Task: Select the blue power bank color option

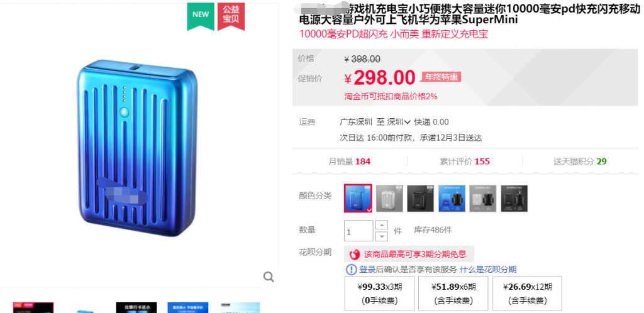Action: (x=358, y=198)
